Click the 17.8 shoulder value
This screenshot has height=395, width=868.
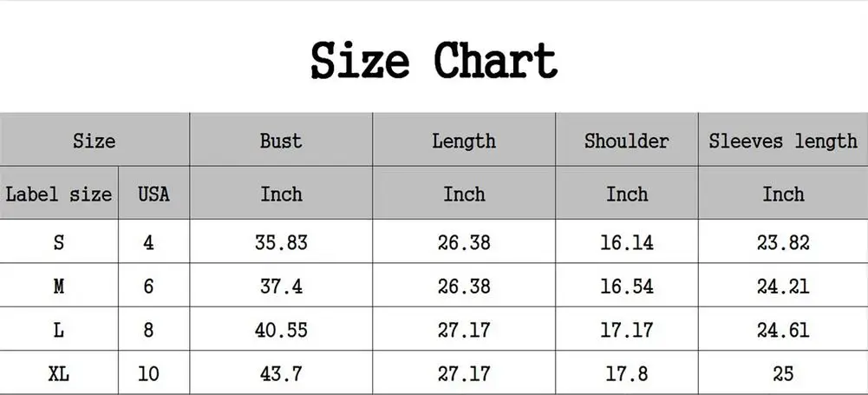pos(627,374)
